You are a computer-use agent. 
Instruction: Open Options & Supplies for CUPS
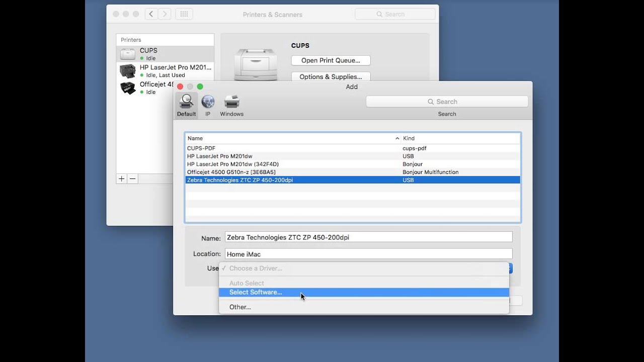point(331,77)
